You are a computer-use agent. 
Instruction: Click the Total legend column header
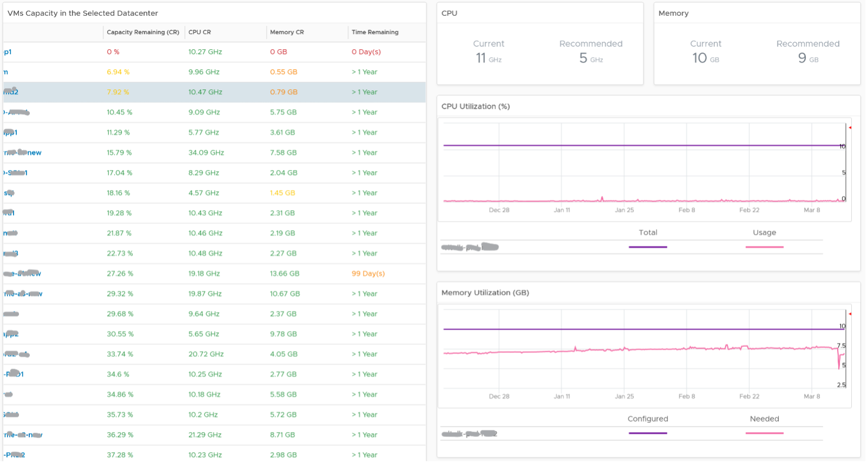[648, 233]
